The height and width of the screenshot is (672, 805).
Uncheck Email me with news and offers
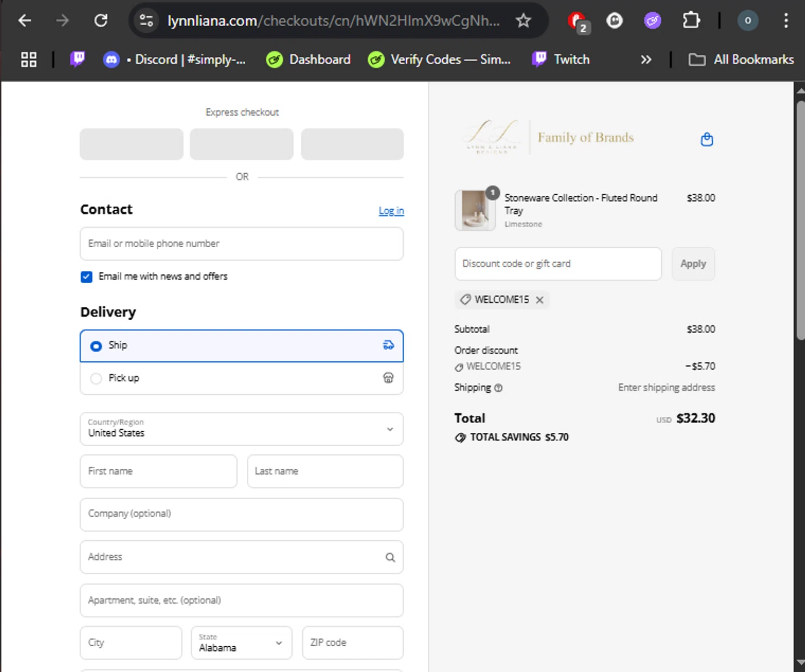[x=86, y=277]
